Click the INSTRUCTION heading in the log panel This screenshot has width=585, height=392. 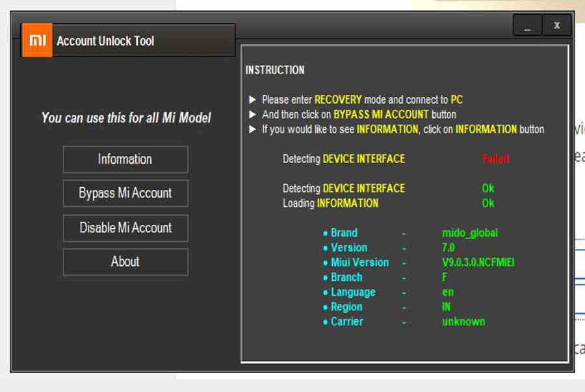[x=274, y=70]
